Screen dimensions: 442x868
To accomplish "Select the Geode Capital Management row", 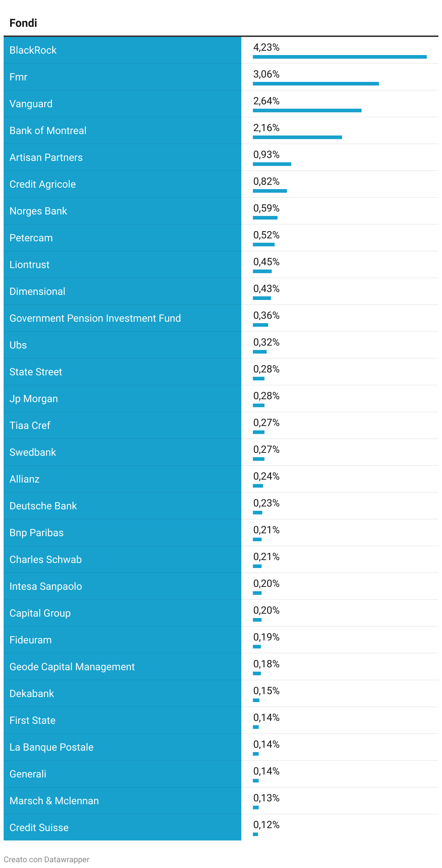I will click(x=221, y=667).
